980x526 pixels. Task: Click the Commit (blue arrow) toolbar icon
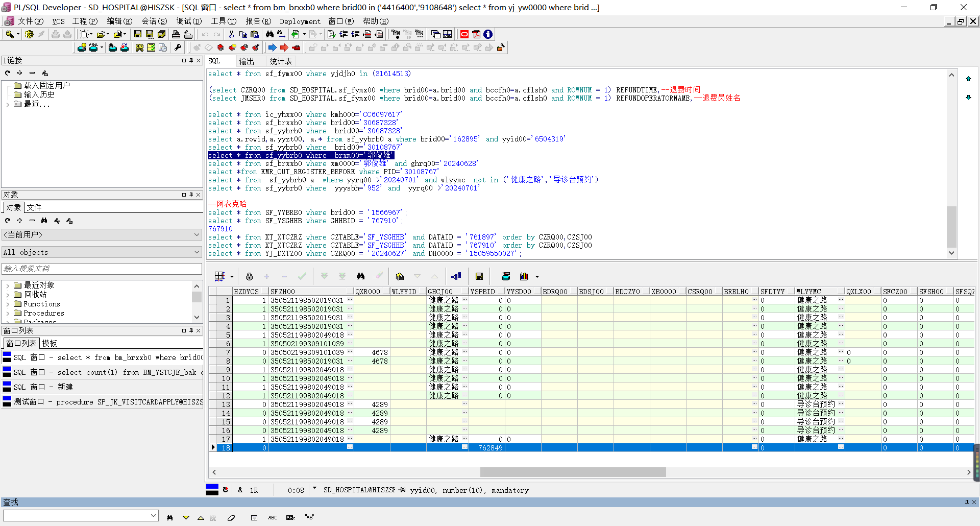(x=273, y=47)
